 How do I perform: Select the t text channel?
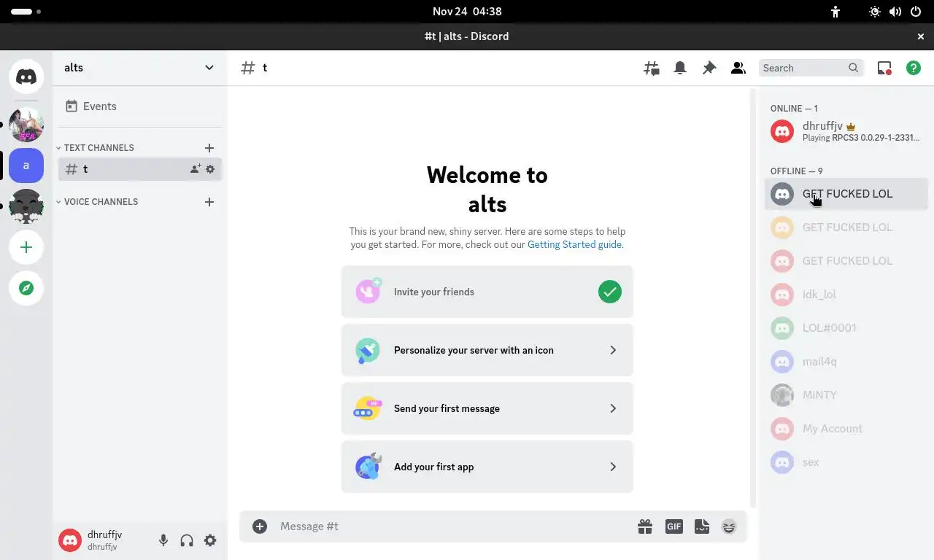pyautogui.click(x=140, y=168)
